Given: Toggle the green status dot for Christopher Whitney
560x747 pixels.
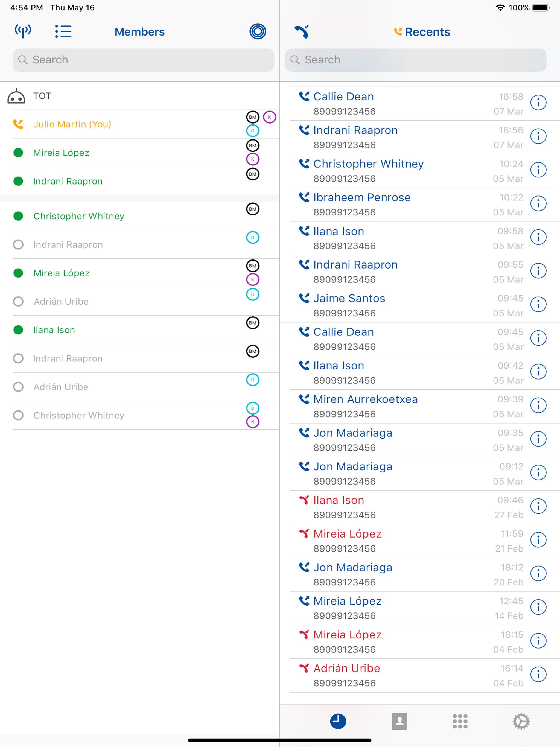Looking at the screenshot, I should point(18,216).
